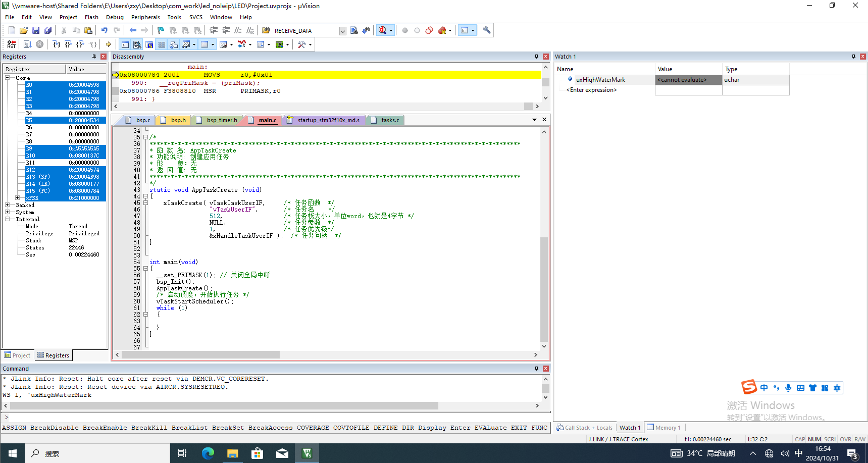The height and width of the screenshot is (463, 868).
Task: Open the Watch Windows dropdown arrow
Action: point(194,45)
